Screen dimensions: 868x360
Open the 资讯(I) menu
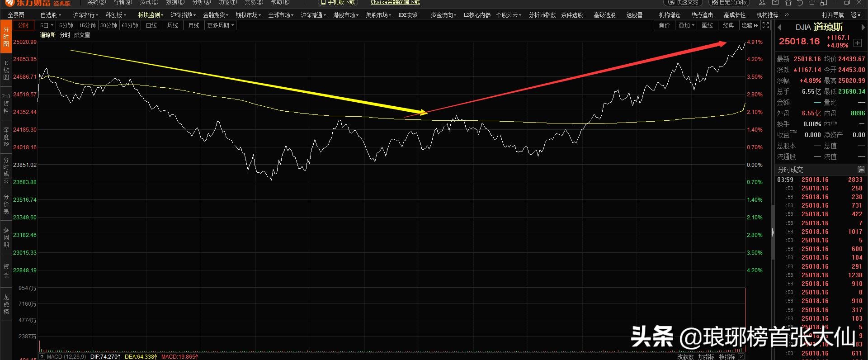149,2
